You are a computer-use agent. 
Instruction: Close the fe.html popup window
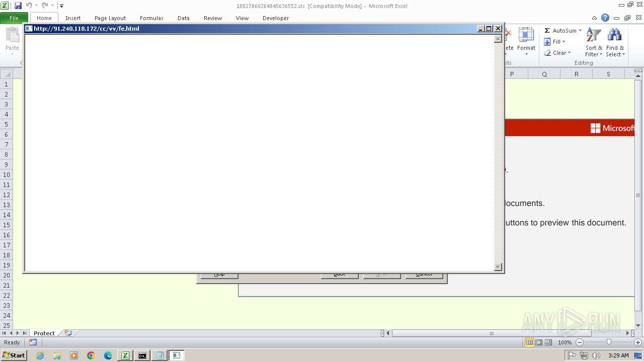pyautogui.click(x=498, y=29)
